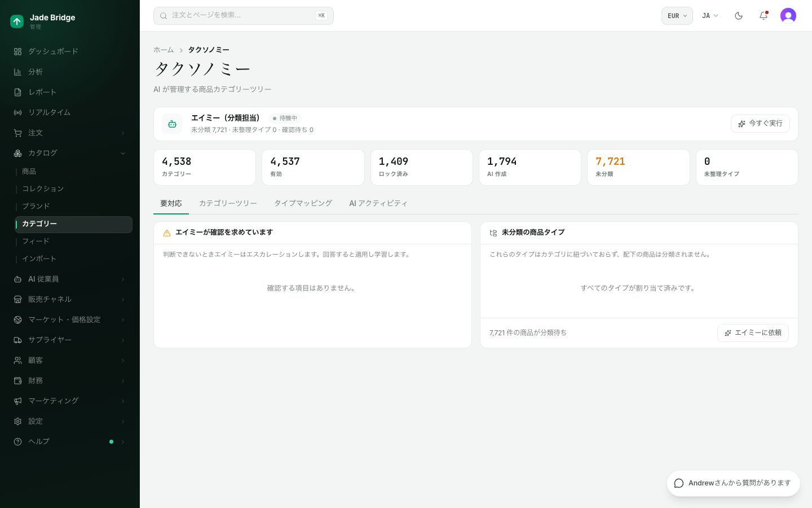Open ブランド in the catalog submenu

(36, 206)
